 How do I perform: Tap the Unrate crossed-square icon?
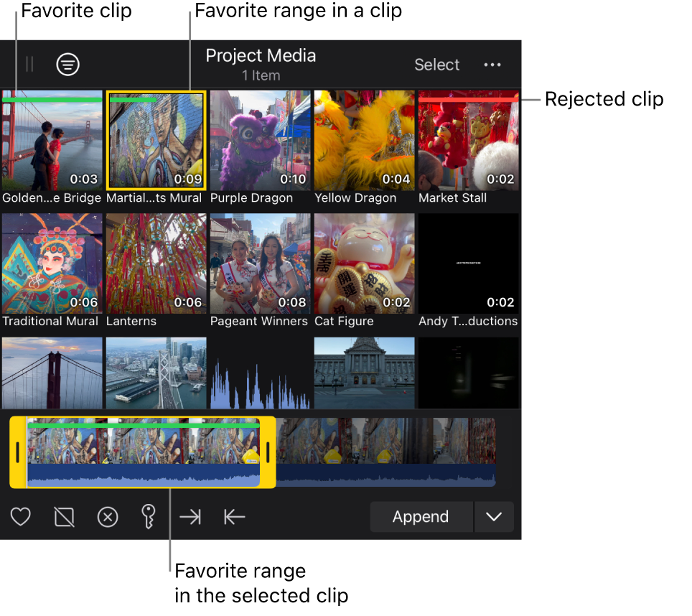(65, 517)
